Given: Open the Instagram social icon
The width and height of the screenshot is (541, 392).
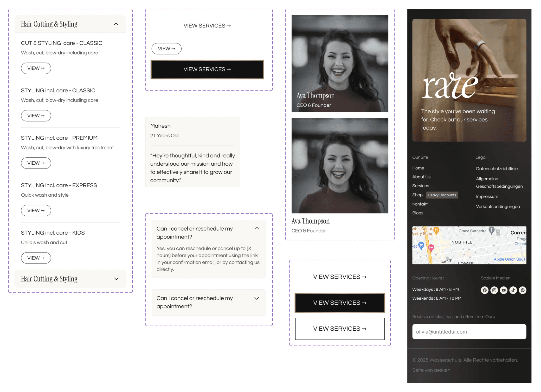Looking at the screenshot, I should coord(494,290).
